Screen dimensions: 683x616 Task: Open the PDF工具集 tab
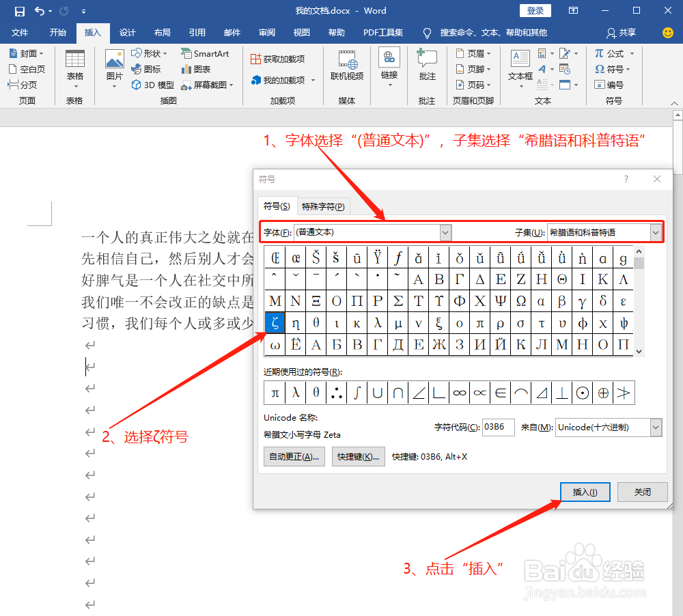pos(383,33)
